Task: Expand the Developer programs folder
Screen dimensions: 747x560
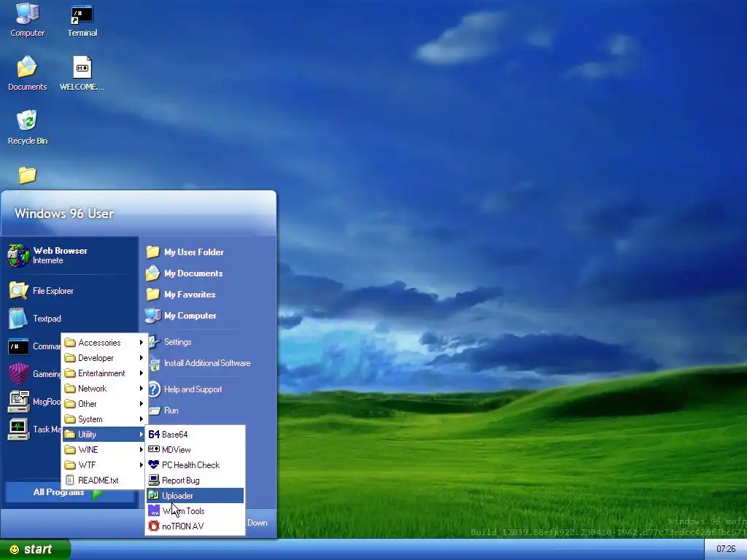Action: click(104, 357)
